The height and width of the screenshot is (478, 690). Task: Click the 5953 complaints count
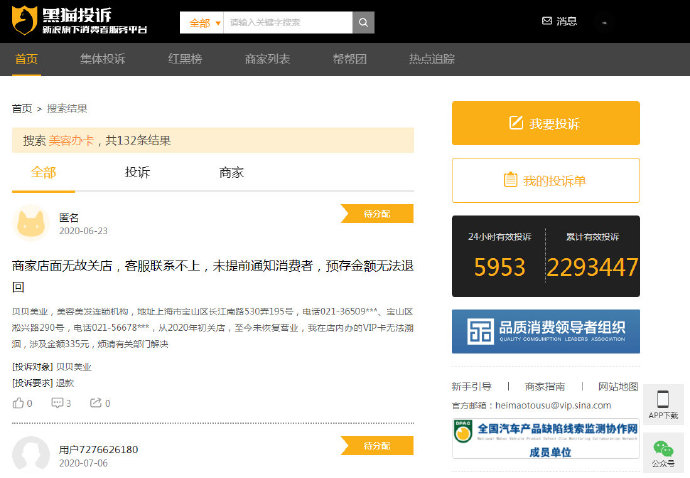tap(499, 267)
